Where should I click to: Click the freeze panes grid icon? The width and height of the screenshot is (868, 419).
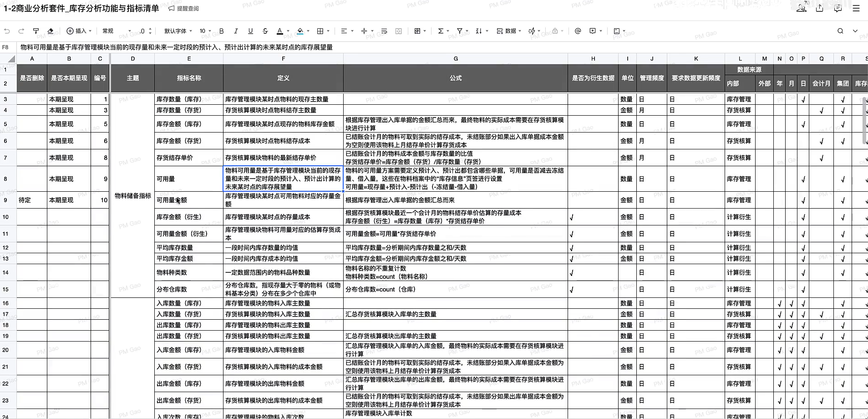(417, 31)
